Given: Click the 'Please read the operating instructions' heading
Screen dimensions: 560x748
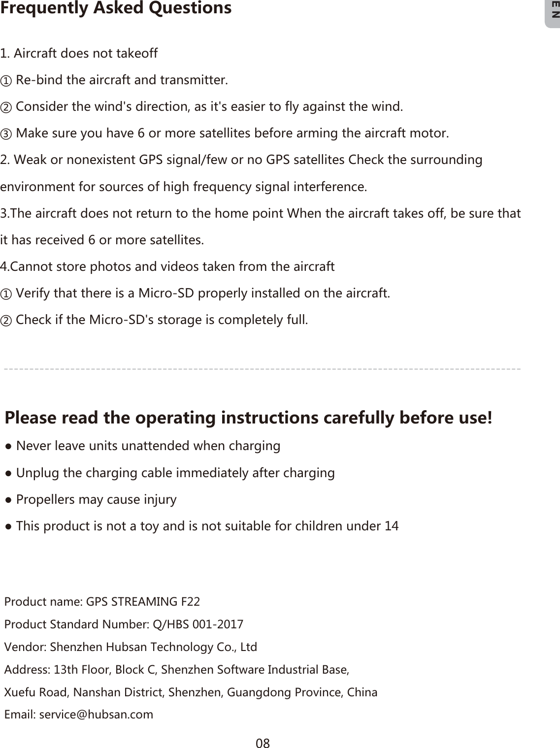Looking at the screenshot, I should pos(248,418).
